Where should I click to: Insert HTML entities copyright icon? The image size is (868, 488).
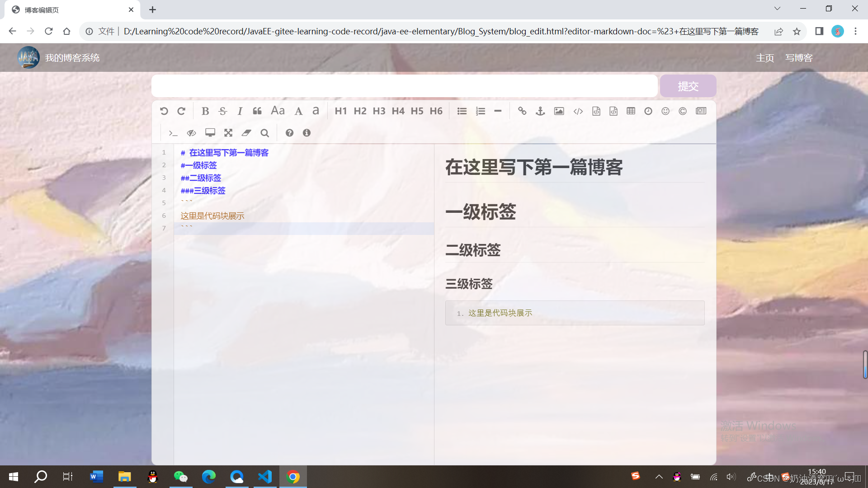683,111
